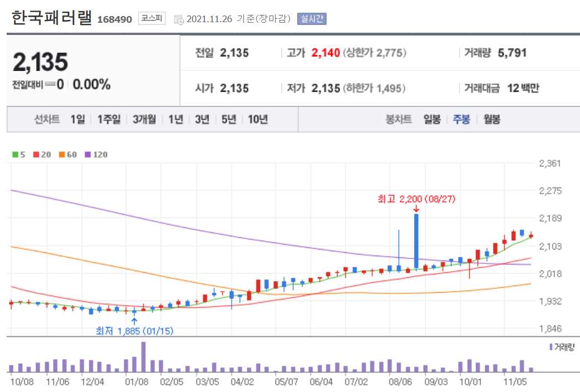The height and width of the screenshot is (392, 580).
Task: Click the 실시간 real-time indicator
Action: pos(312,18)
